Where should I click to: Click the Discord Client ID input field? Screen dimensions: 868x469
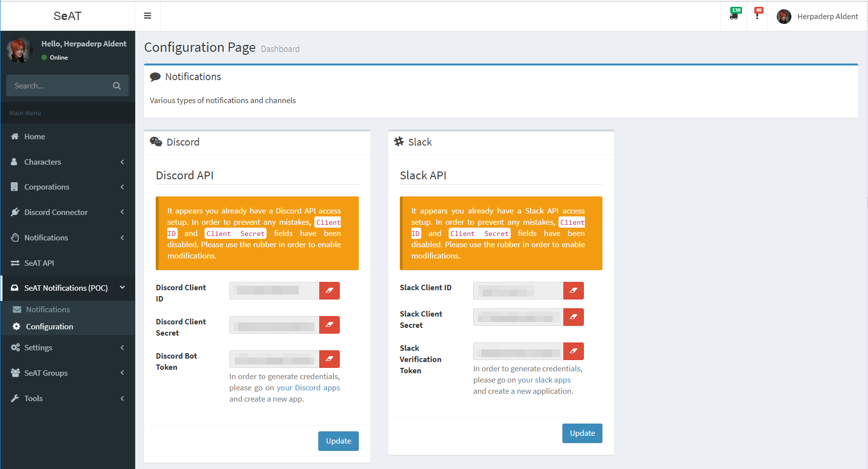pos(274,291)
